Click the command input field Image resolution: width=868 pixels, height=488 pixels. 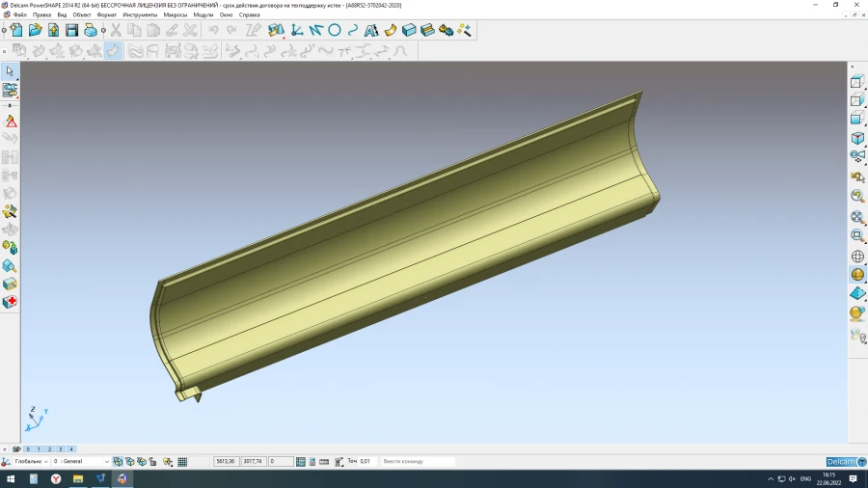(x=417, y=462)
